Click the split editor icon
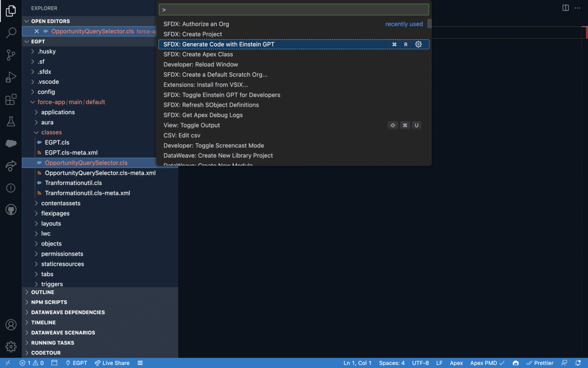The image size is (588, 368). tap(565, 8)
